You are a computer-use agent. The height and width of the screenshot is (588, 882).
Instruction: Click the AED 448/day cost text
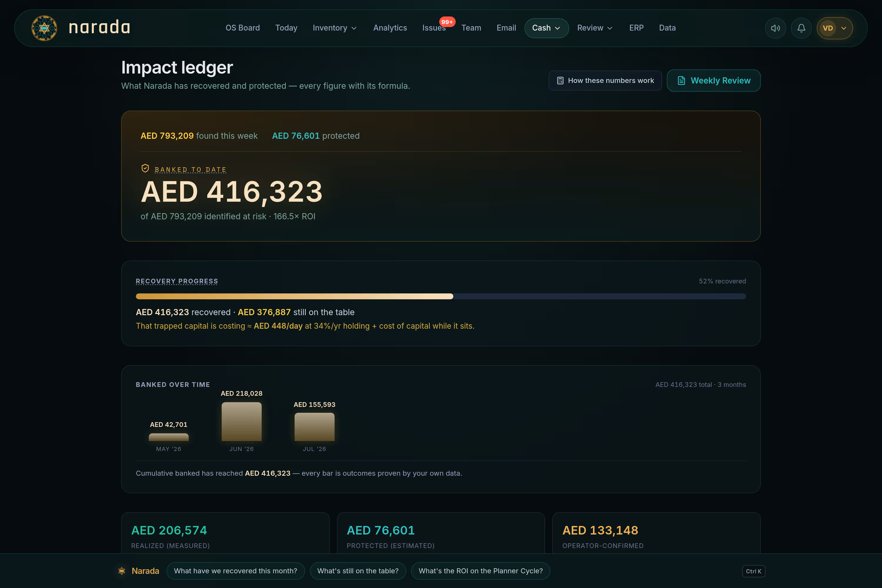point(278,326)
